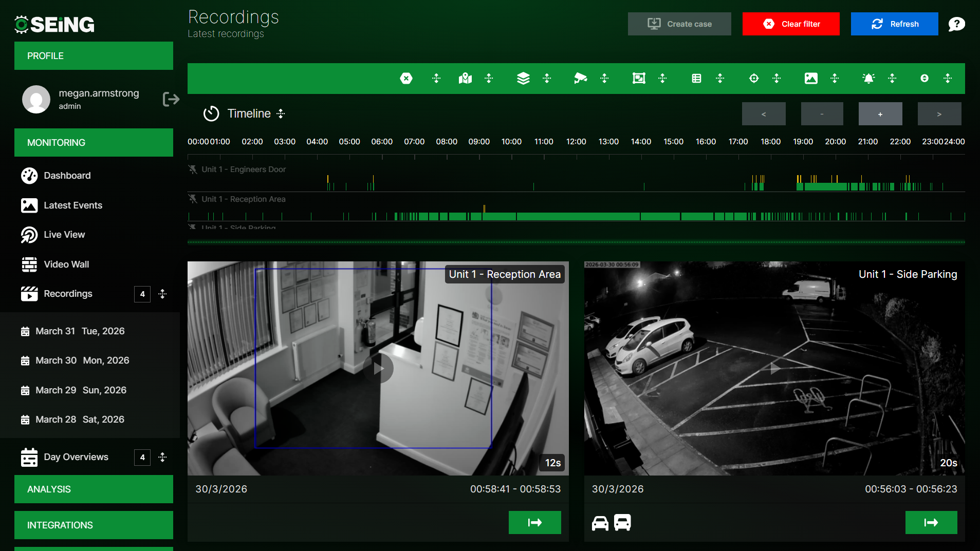Image resolution: width=980 pixels, height=551 pixels.
Task: Open the Timeline drag handle next to its label
Action: coord(280,113)
